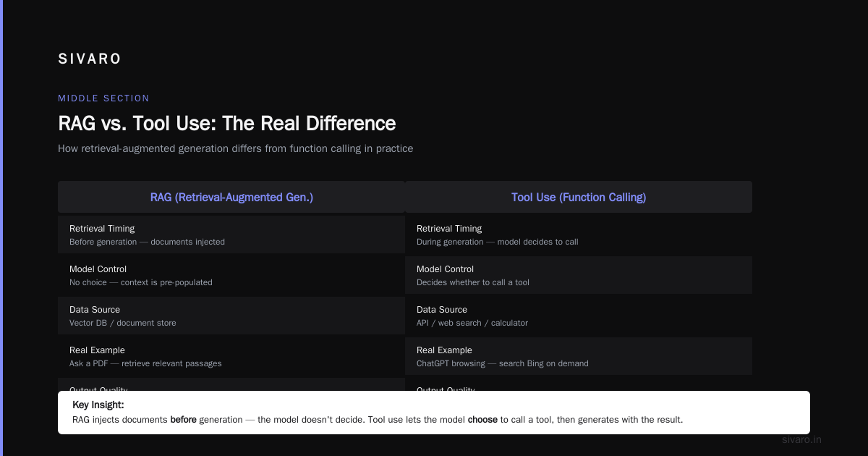Select Tool Use Real Example row
This screenshot has width=868, height=456.
click(579, 356)
